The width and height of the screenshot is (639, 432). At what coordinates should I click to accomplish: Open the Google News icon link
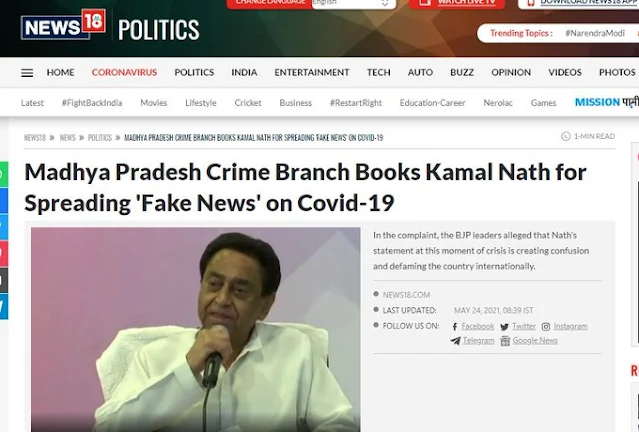pos(505,341)
